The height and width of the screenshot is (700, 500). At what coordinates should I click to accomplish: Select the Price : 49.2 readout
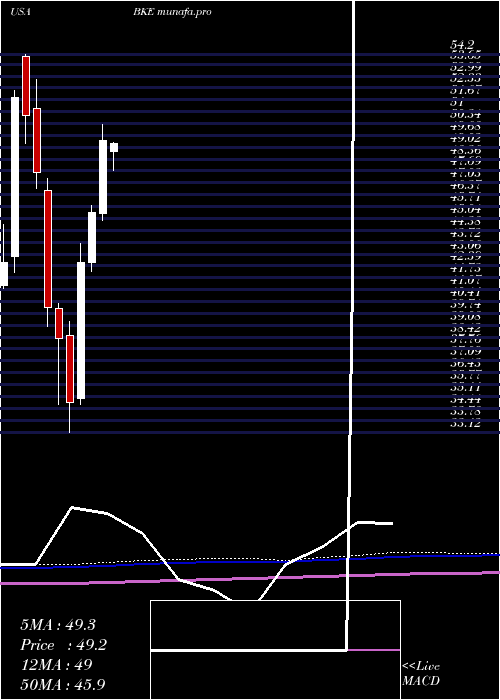64,645
